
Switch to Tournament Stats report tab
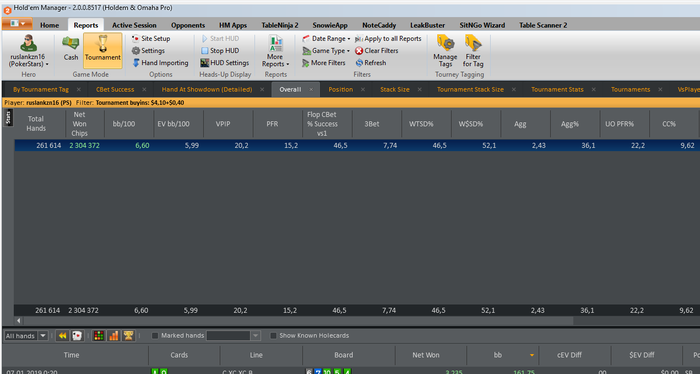557,89
